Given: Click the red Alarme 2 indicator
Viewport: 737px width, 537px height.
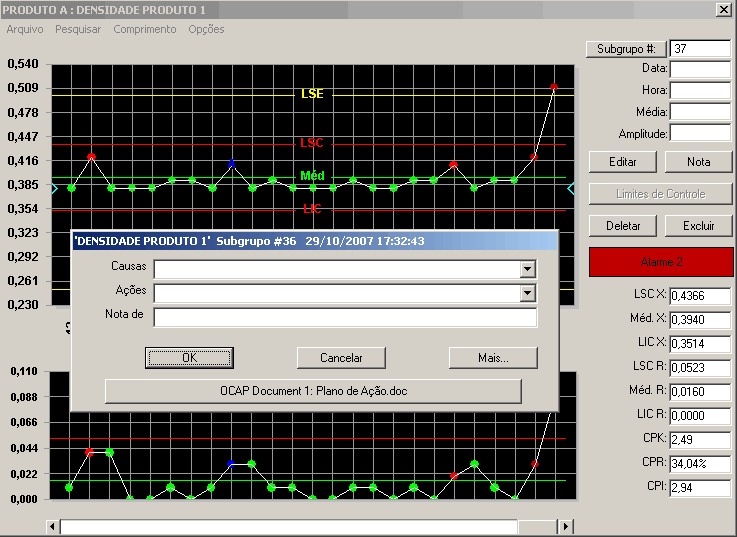Looking at the screenshot, I should (x=661, y=262).
